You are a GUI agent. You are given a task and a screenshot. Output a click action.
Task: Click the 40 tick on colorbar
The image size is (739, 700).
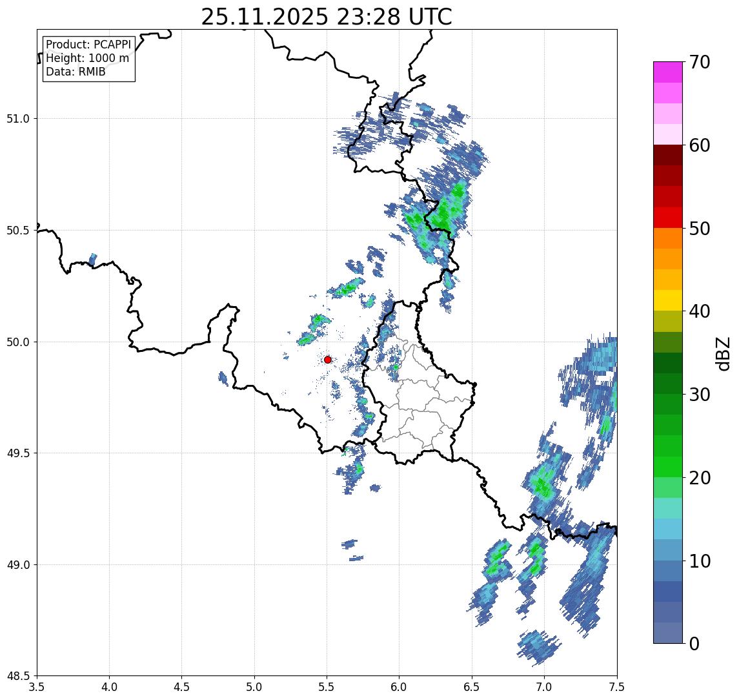(x=699, y=311)
